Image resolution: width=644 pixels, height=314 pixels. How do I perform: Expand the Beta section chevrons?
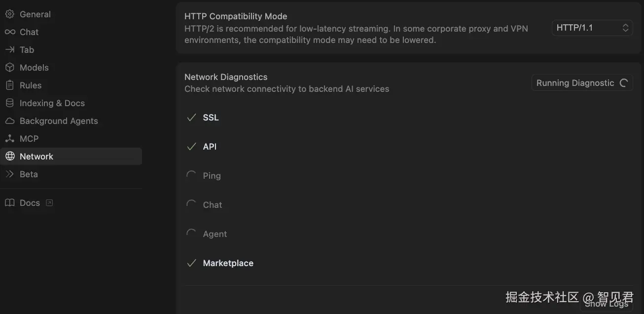[x=9, y=174]
